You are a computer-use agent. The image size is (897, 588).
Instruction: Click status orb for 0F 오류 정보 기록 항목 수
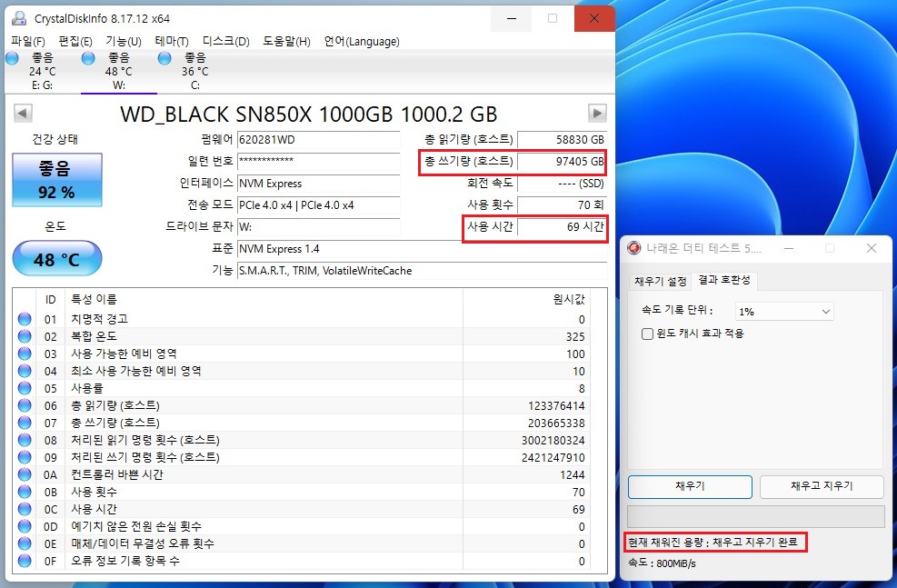click(x=25, y=561)
